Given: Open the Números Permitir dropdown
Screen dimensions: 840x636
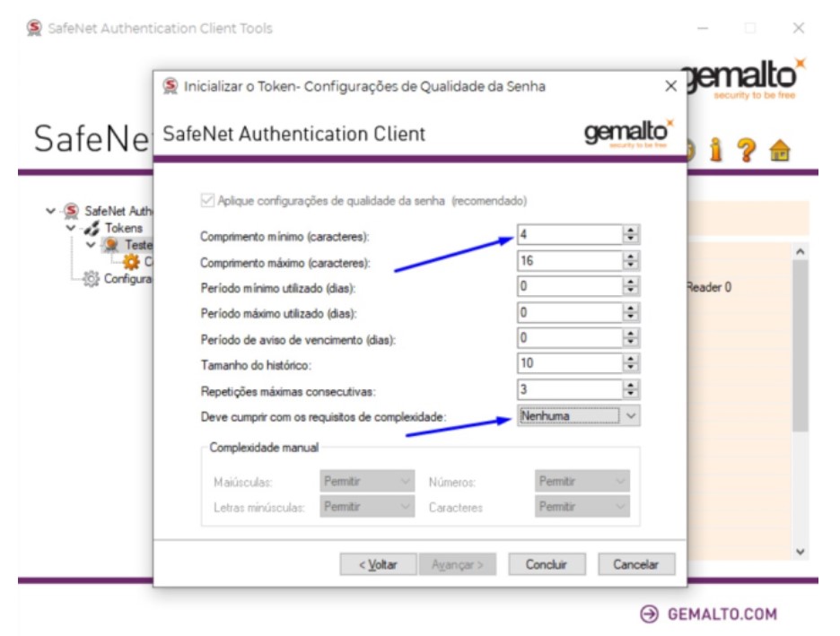Looking at the screenshot, I should tap(582, 482).
